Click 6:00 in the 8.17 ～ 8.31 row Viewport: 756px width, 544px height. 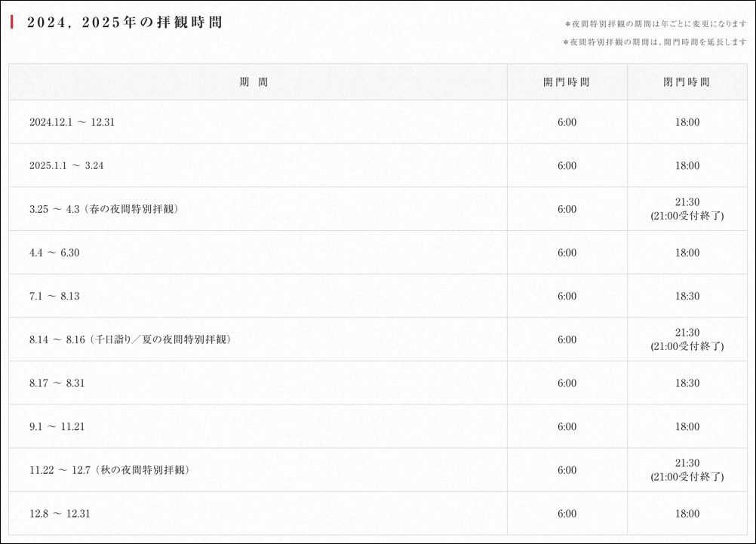coord(567,383)
